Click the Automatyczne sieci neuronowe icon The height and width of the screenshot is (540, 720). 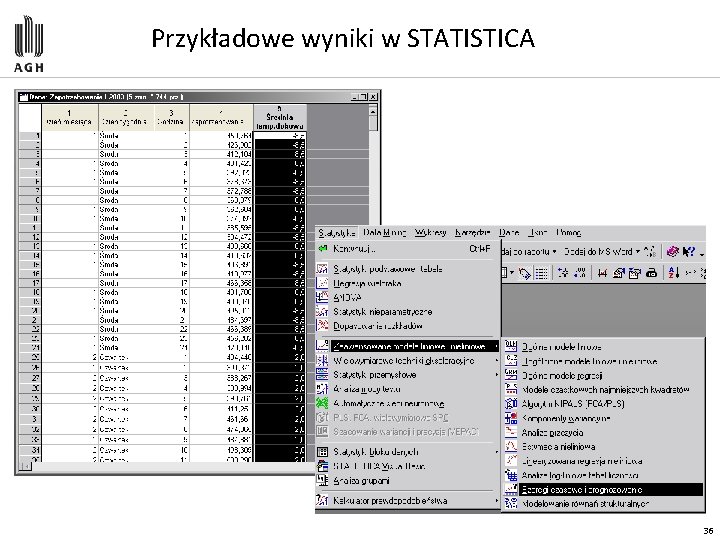point(323,404)
